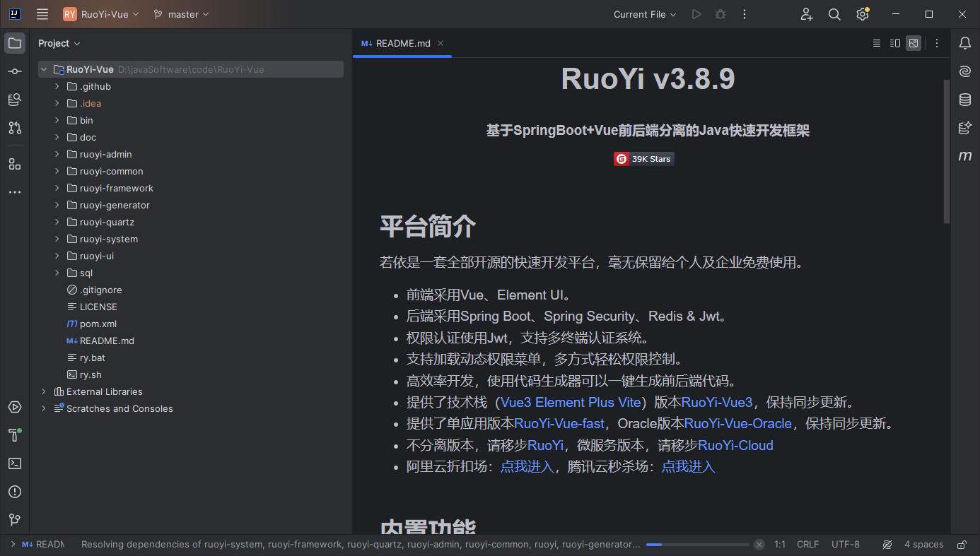Expand the ruoyi-admin module
This screenshot has height=556, width=980.
57,154
